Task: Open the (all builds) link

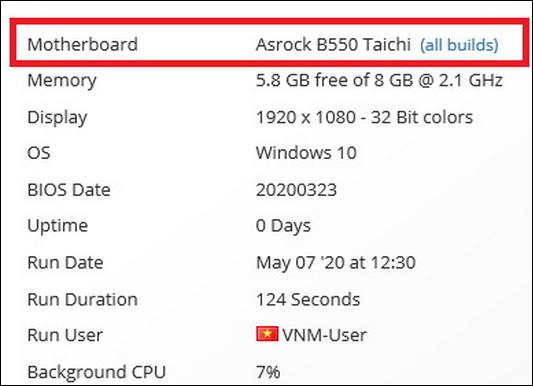Action: pyautogui.click(x=459, y=45)
